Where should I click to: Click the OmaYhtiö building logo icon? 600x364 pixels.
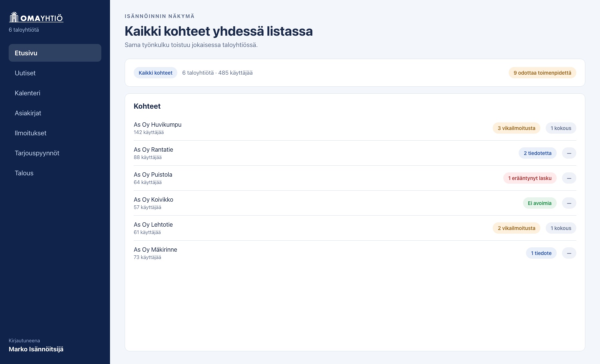(14, 17)
